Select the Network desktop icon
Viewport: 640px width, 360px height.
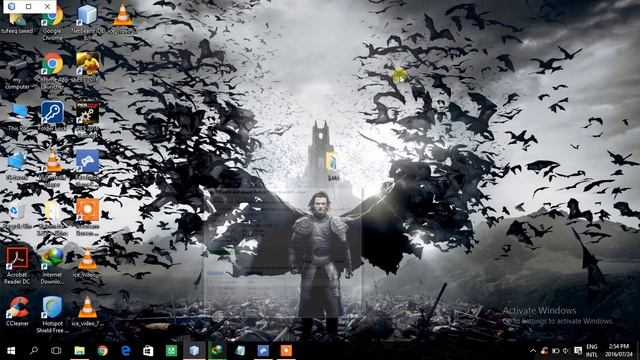pos(17,166)
